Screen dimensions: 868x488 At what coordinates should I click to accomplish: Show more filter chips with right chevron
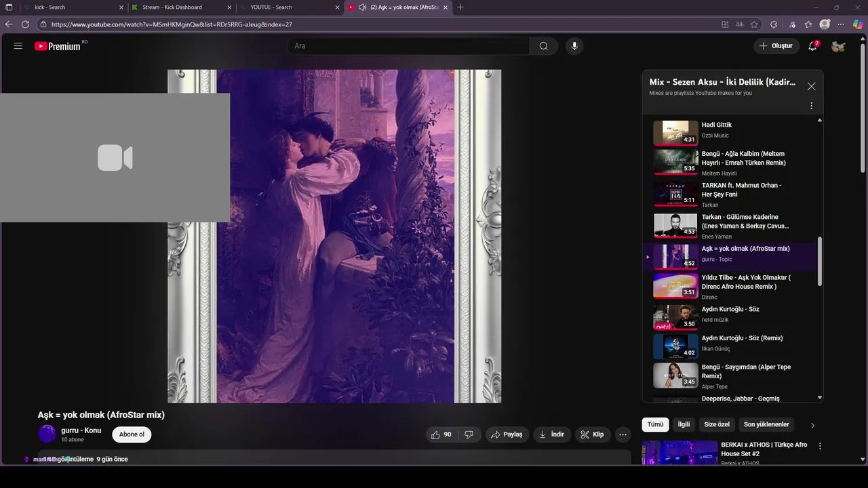click(812, 425)
